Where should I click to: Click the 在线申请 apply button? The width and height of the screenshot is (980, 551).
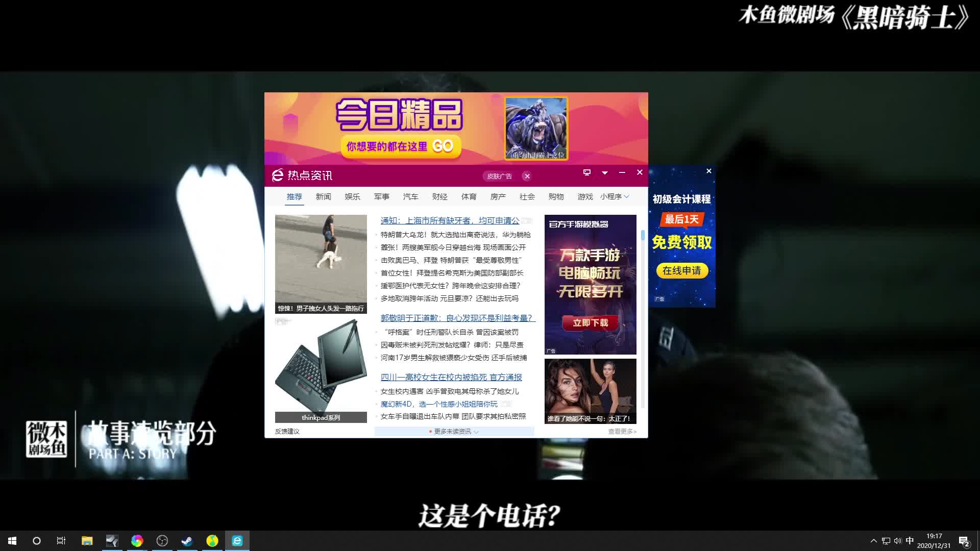click(682, 271)
